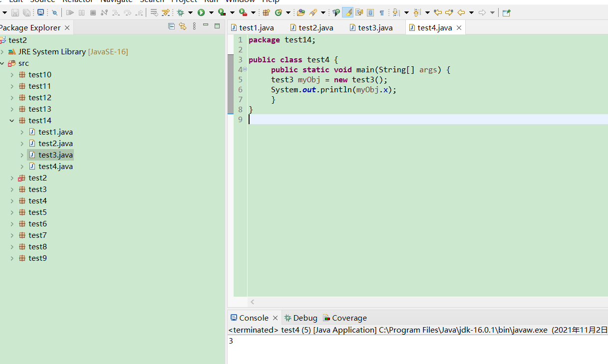Expand the test10 package node
The width and height of the screenshot is (608, 364).
click(12, 75)
